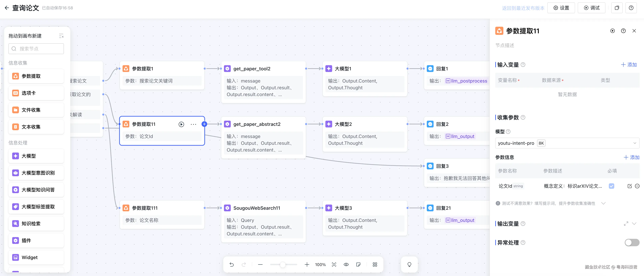Click the 调试 debug button

point(591,8)
